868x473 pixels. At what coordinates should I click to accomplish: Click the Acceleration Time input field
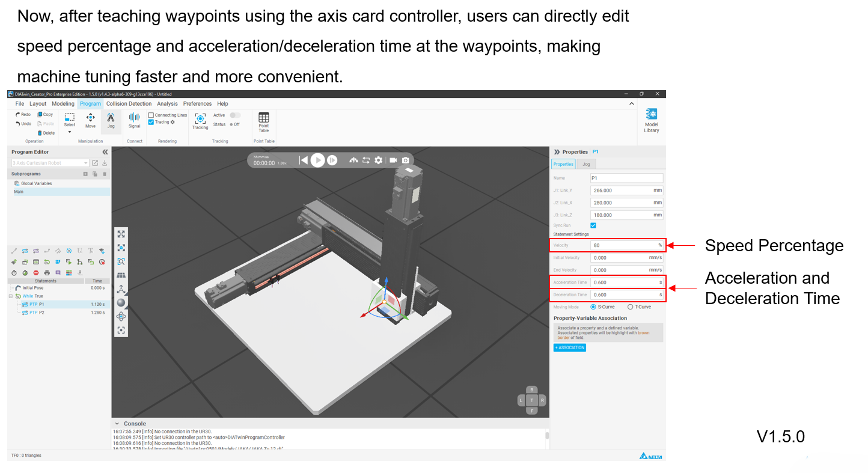pos(626,282)
